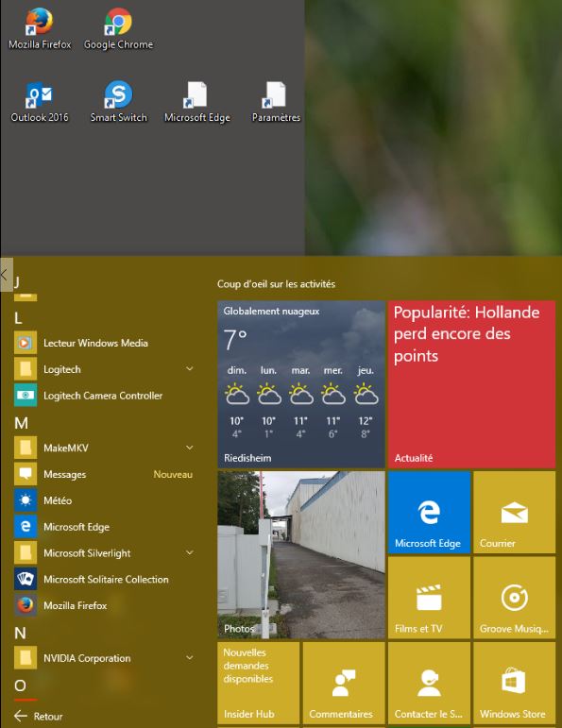Click the Logitech folder icon

click(x=26, y=369)
